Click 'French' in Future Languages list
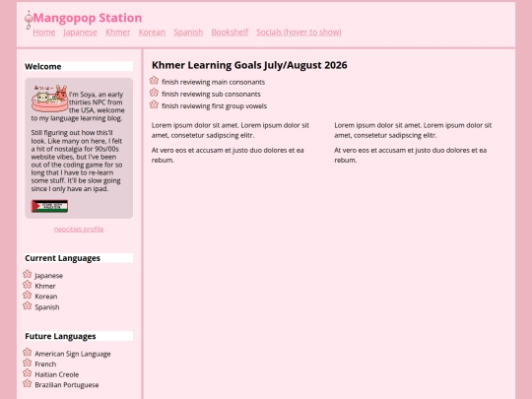 point(45,365)
